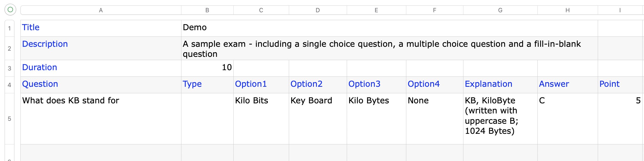The height and width of the screenshot is (161, 644).
Task: Click the Point header cell
Action: pos(620,84)
